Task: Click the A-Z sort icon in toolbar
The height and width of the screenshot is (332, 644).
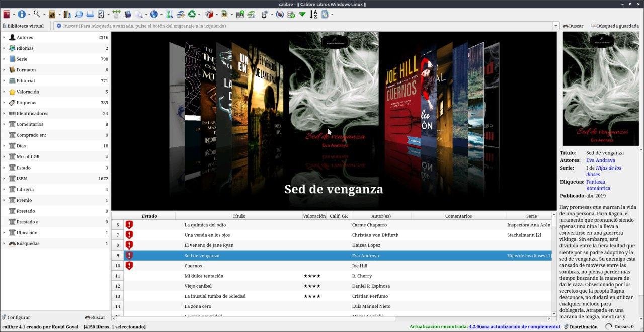Action: click(x=313, y=15)
